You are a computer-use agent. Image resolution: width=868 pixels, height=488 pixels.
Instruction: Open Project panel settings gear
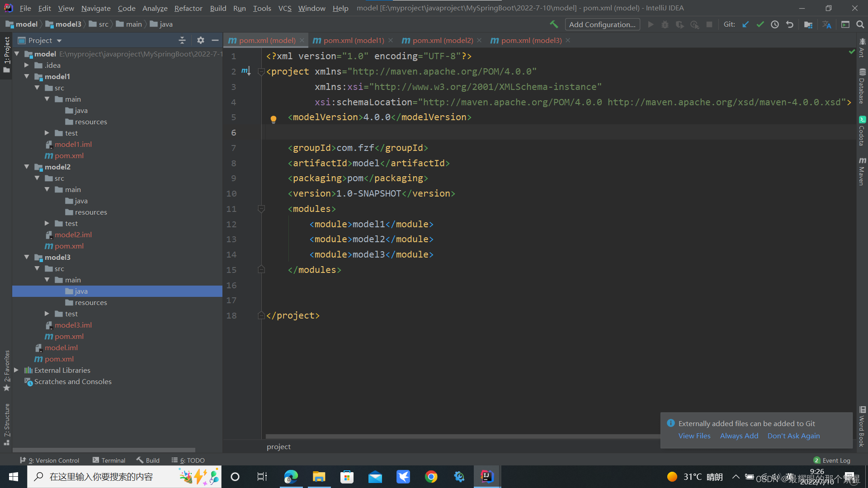201,40
